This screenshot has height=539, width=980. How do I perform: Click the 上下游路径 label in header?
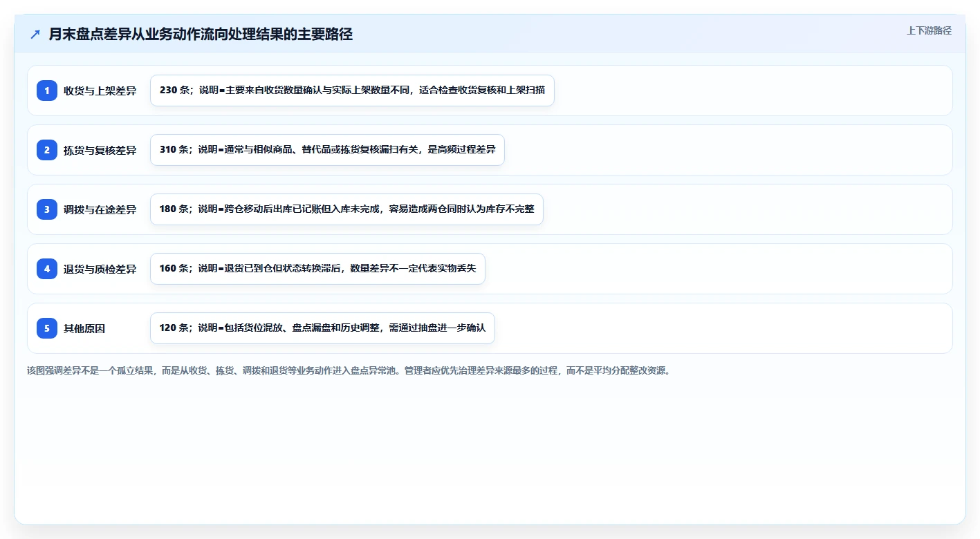929,30
